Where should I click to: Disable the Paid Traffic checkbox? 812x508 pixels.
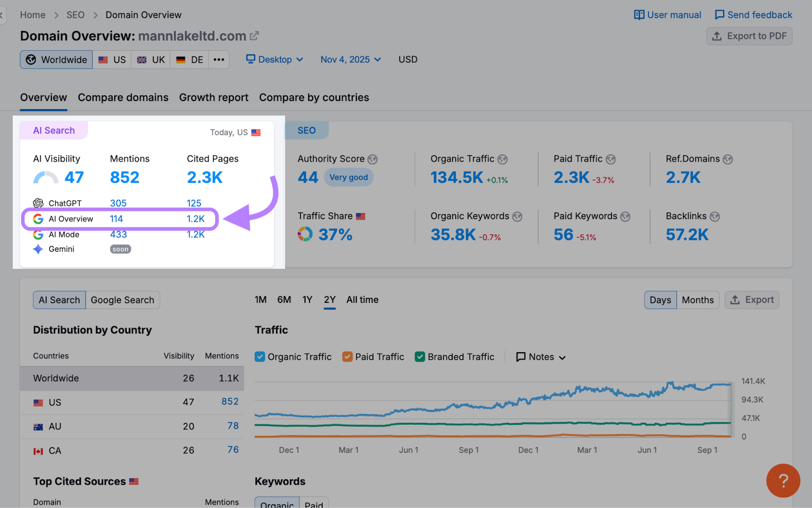coord(348,357)
